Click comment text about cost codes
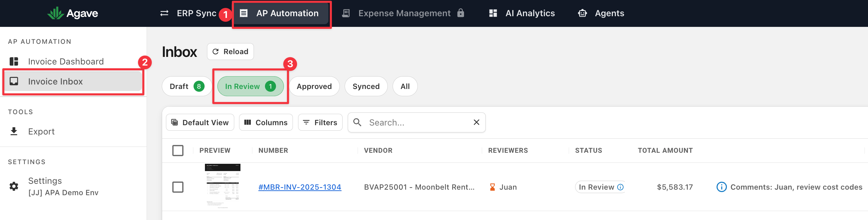Viewport: 868px width, 220px height. tap(796, 187)
